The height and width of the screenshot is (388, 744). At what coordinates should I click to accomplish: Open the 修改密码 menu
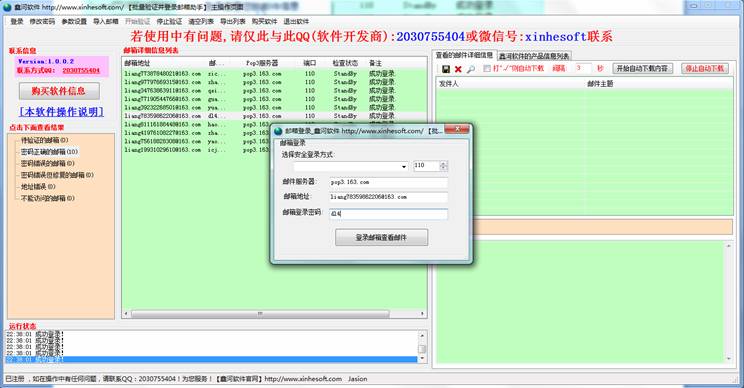(x=42, y=21)
